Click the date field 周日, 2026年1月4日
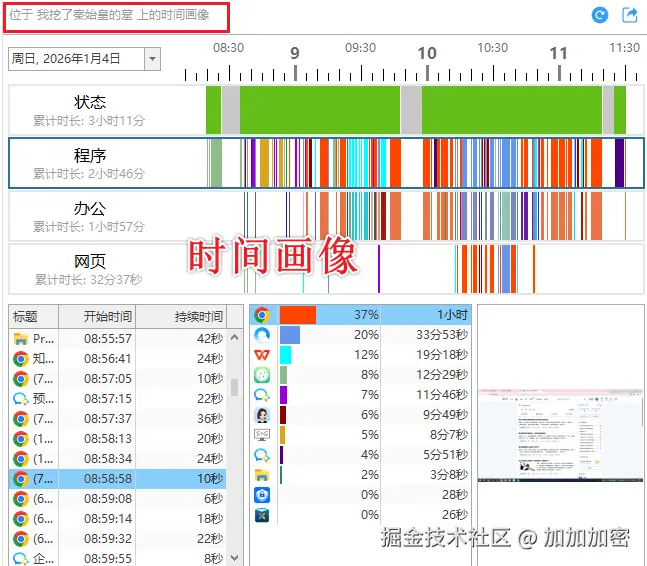The height and width of the screenshot is (566, 647). tap(77, 59)
